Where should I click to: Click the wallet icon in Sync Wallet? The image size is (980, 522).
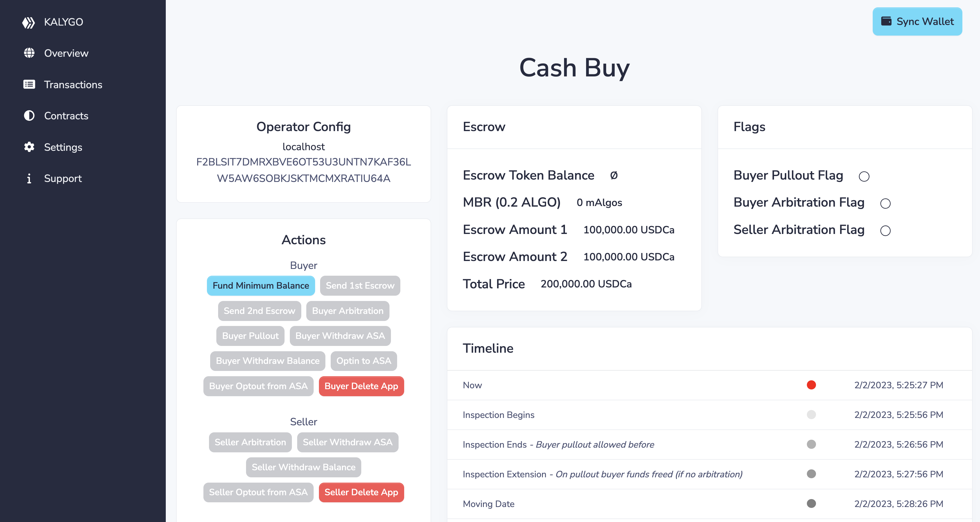point(886,21)
